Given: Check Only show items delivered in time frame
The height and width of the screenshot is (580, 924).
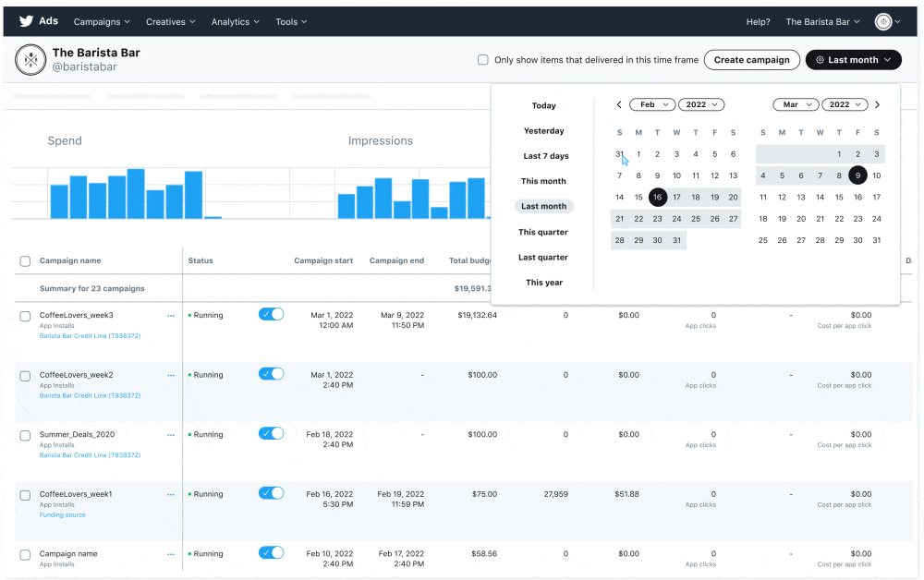Looking at the screenshot, I should 483,59.
